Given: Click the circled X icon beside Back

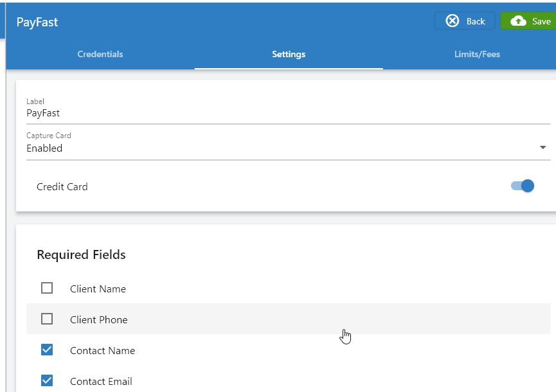Looking at the screenshot, I should (452, 21).
